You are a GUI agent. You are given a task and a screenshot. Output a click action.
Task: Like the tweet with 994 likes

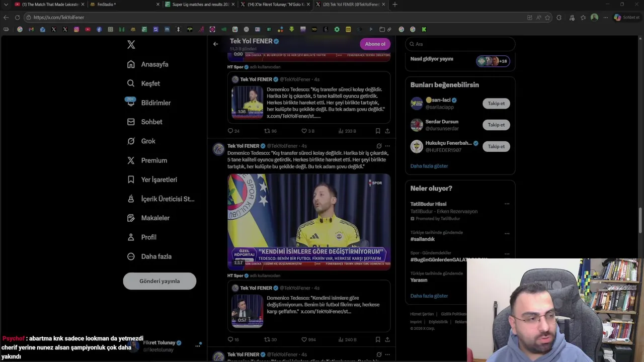[x=308, y=339]
